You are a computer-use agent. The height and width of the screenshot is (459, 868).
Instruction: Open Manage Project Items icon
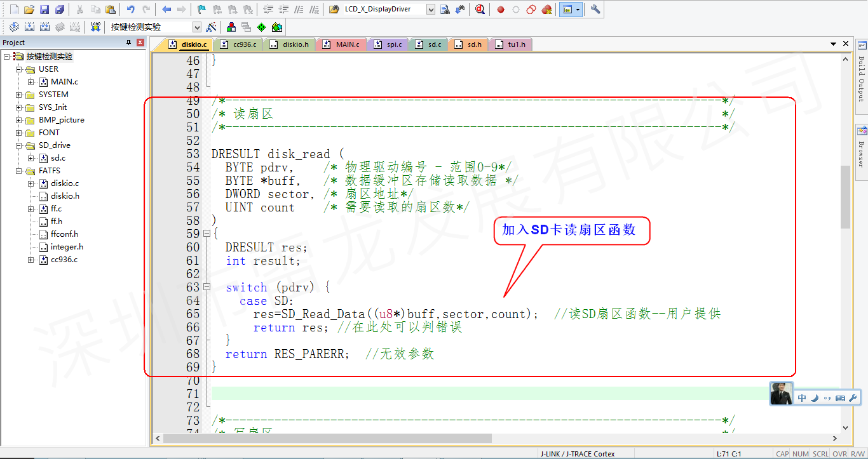[x=231, y=27]
